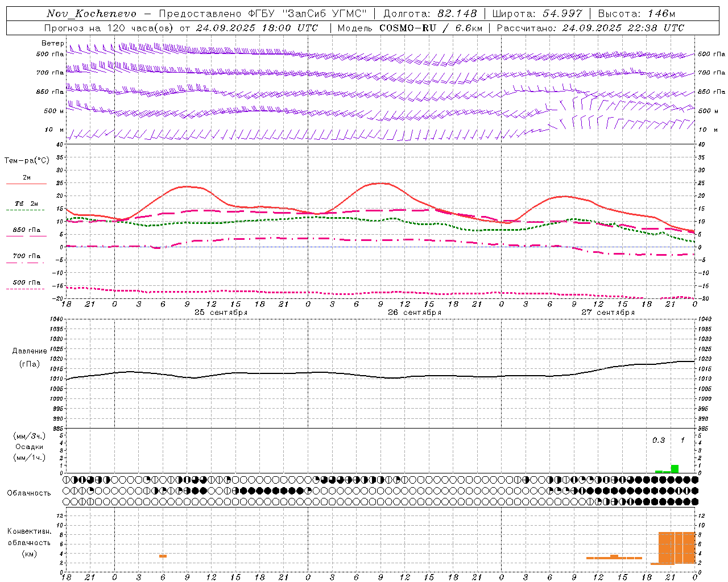Click the precipitation value 1 above the tall green bar
The height and width of the screenshot is (582, 728).
coord(682,440)
